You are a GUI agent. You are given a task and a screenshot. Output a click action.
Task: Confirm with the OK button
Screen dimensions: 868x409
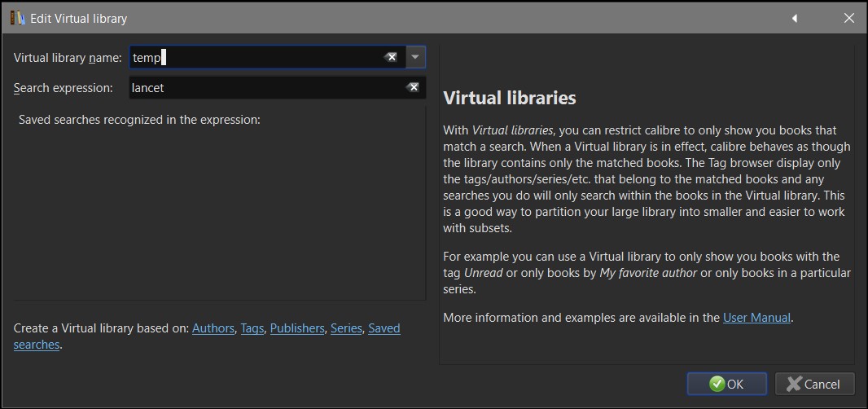726,384
